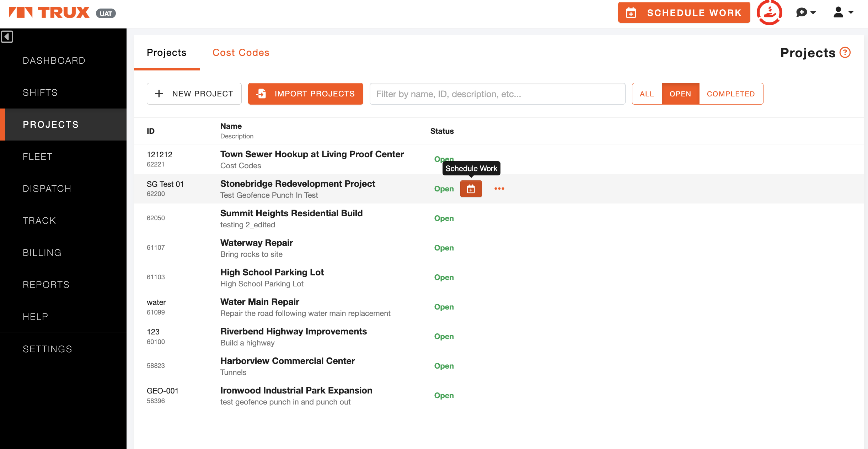
Task: Click the Projects help question mark icon
Action: pos(845,53)
